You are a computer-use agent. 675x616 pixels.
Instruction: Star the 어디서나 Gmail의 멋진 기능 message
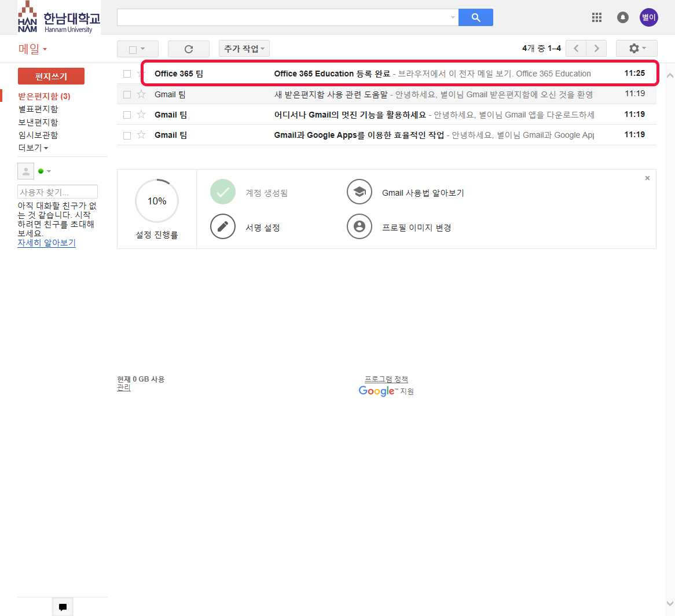point(141,115)
